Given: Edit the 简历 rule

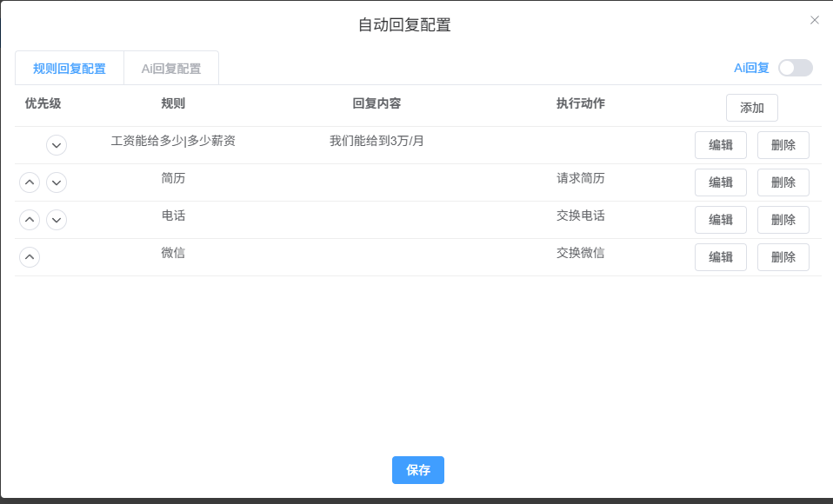Looking at the screenshot, I should tap(720, 182).
